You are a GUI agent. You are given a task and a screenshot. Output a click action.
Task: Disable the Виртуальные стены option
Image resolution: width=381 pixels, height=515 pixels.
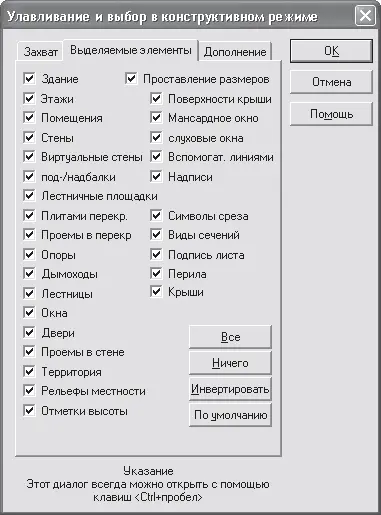point(29,157)
